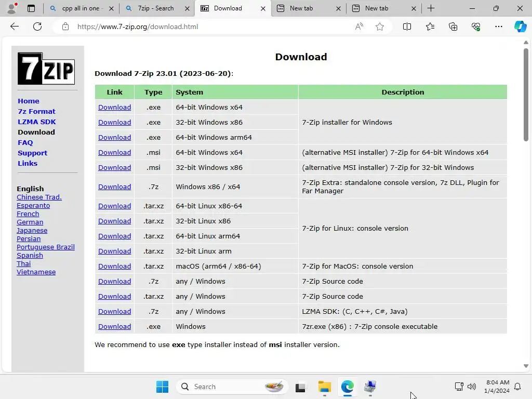This screenshot has height=399, width=532.
Task: Click the 7-Zip logo image
Action: [x=46, y=68]
